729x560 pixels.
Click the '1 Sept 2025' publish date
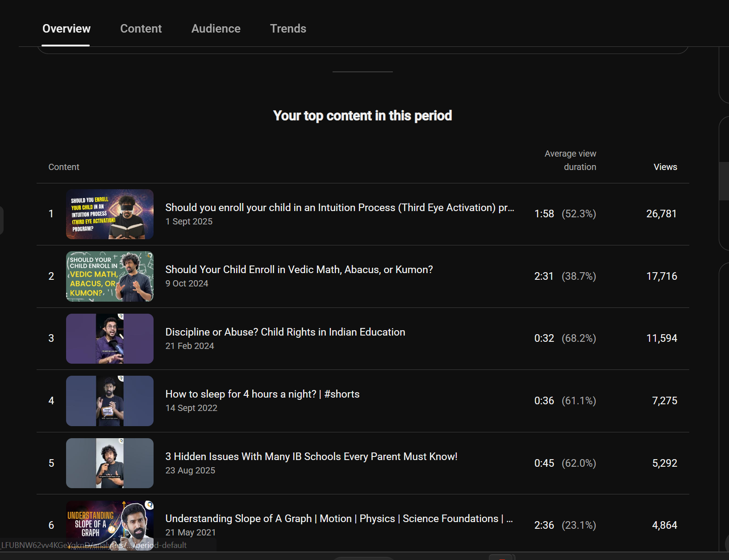189,221
